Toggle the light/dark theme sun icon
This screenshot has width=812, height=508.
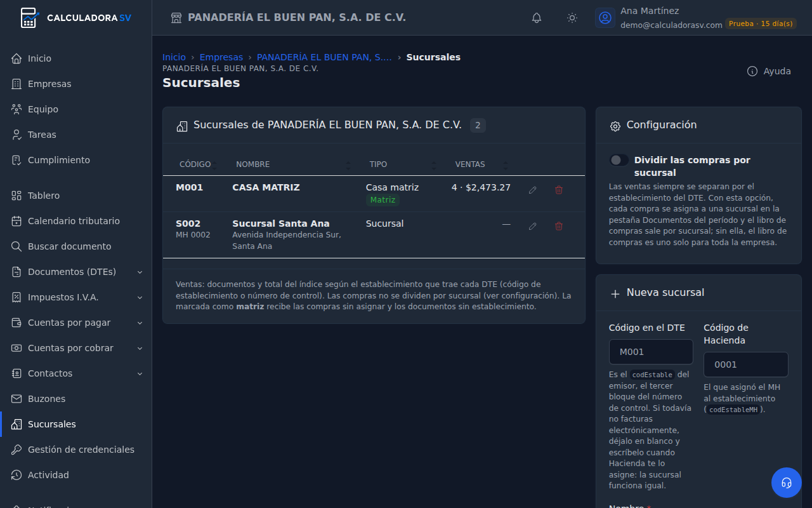[572, 18]
